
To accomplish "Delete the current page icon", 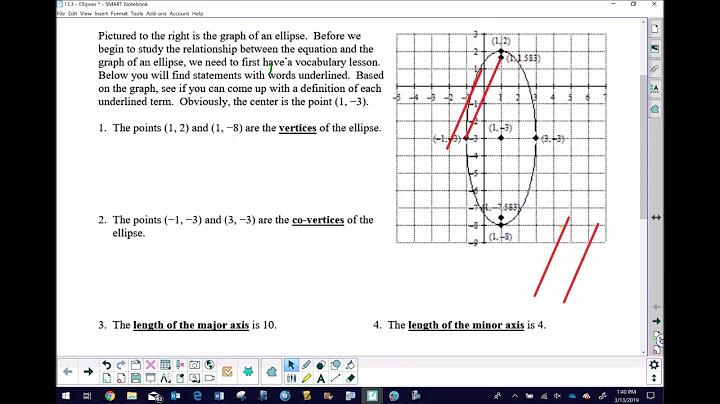I will tap(121, 378).
